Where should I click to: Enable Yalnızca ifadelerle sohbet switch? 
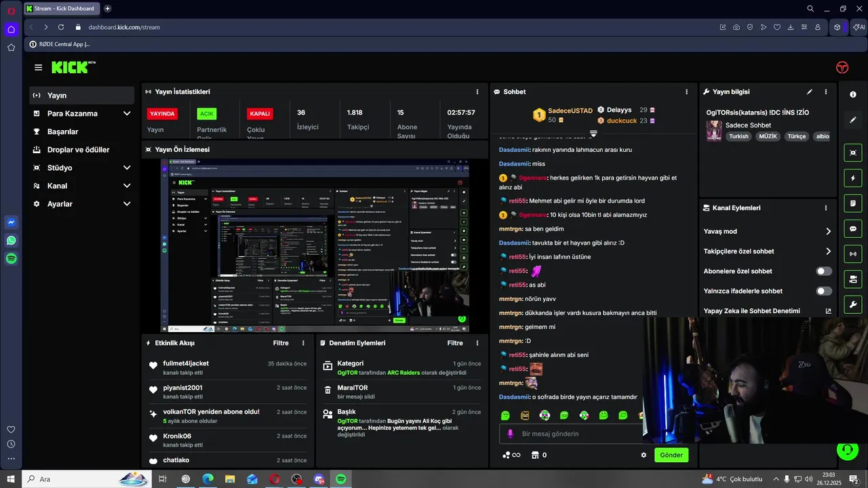pyautogui.click(x=824, y=291)
